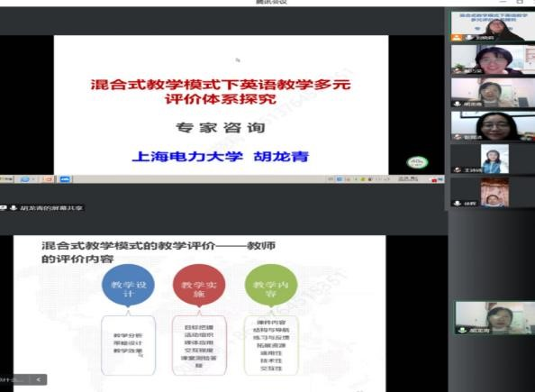Select the participant tile with the pink wall background
535x392 pixels.
coord(493,93)
